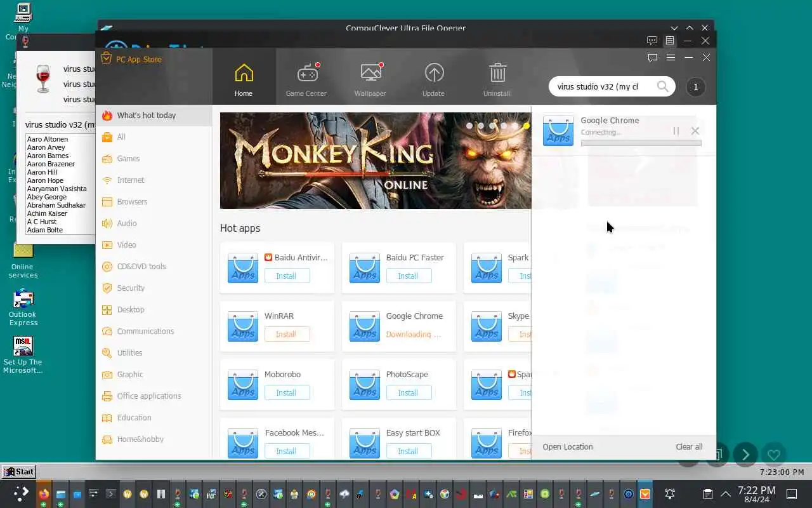Click the Google Chrome app icon in Hot apps
Viewport: 812px width, 508px height.
[365, 326]
